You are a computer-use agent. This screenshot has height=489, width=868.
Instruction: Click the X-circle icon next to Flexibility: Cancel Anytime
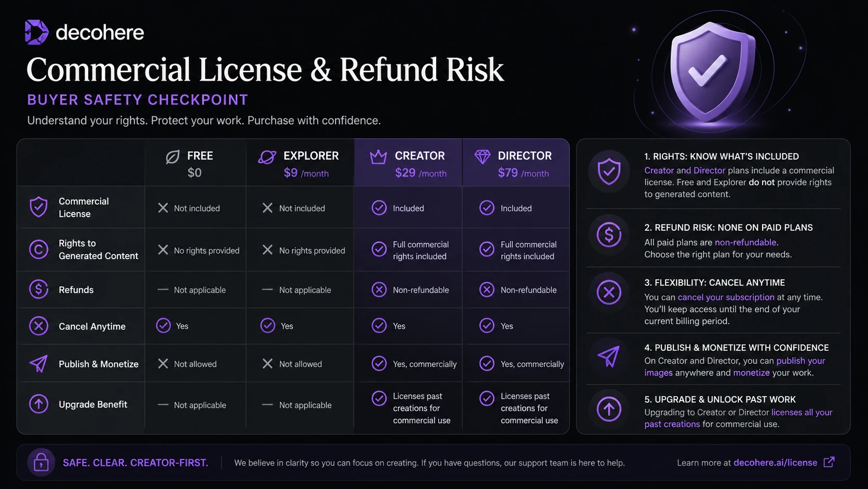click(x=609, y=293)
